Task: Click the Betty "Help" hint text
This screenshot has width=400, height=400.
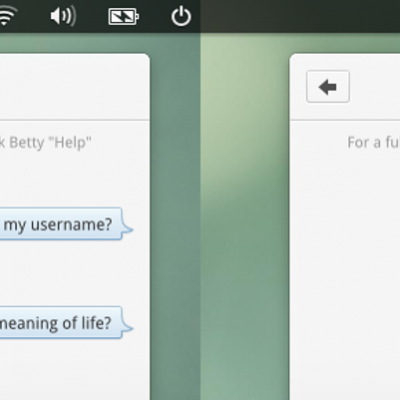Action: [46, 143]
